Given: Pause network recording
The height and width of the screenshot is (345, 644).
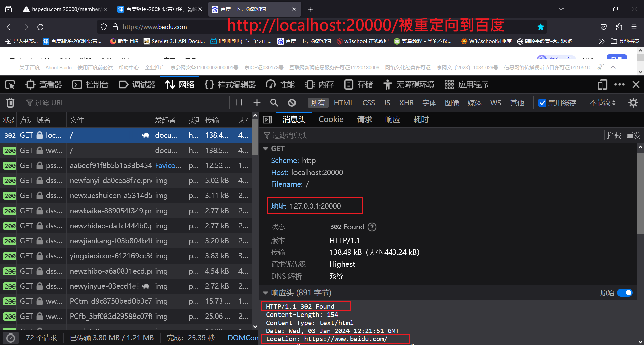Looking at the screenshot, I should click(x=239, y=103).
